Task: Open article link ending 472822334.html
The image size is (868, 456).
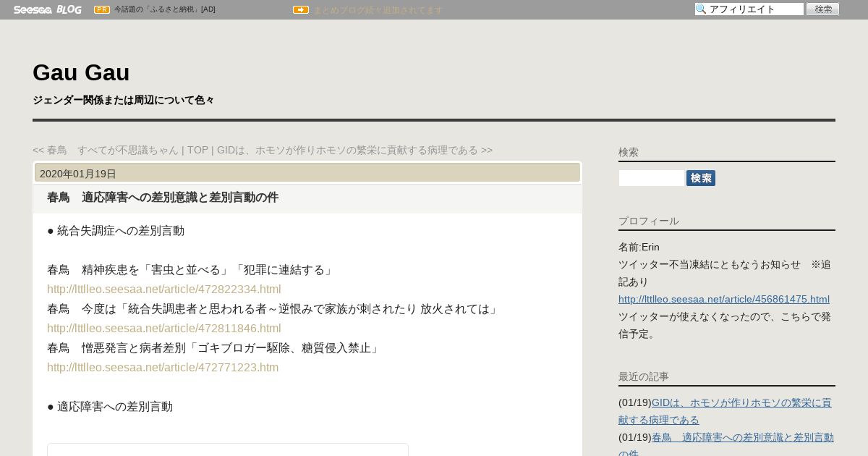Action: click(x=164, y=290)
